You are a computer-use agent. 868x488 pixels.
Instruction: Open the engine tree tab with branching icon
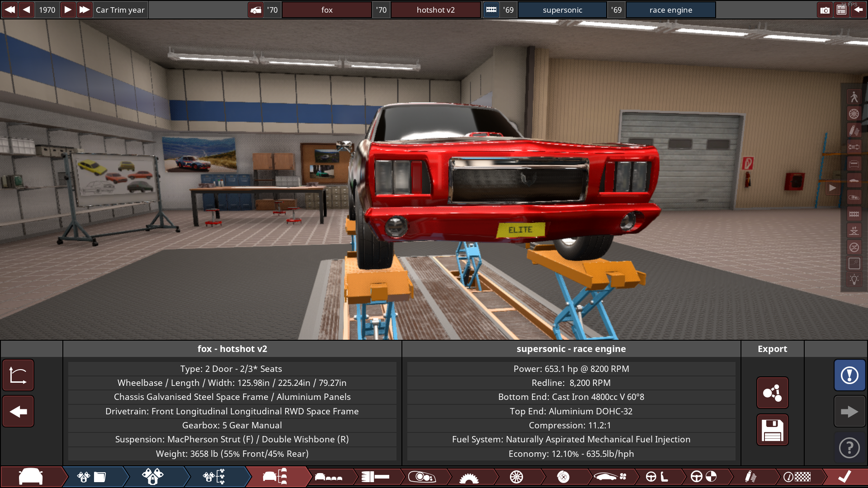tap(214, 477)
